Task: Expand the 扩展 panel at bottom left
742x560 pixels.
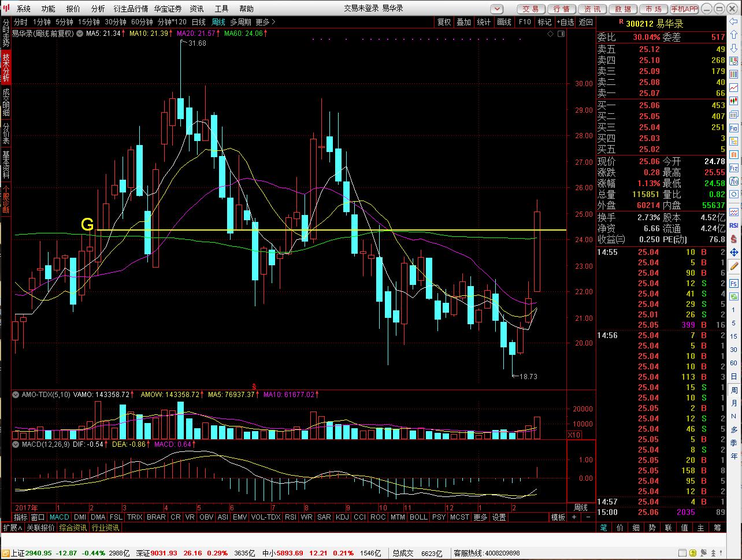Action: [x=12, y=528]
